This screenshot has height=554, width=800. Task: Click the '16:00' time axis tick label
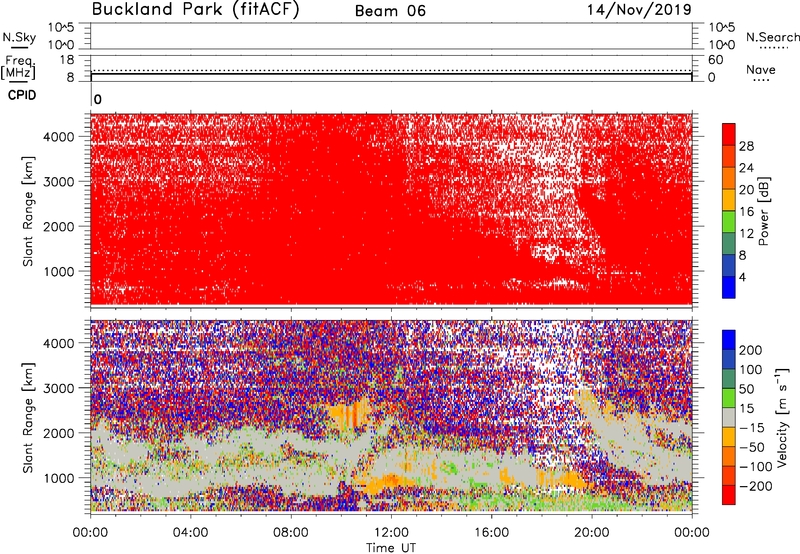[x=491, y=533]
